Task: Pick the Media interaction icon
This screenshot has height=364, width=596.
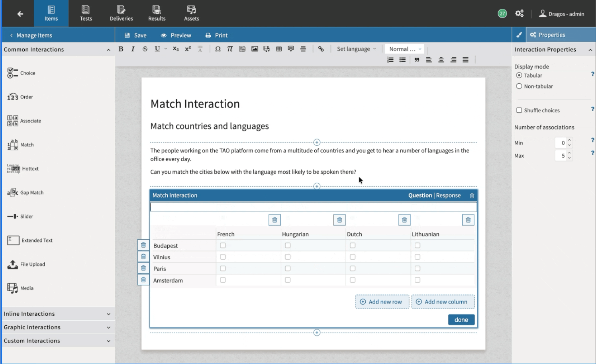Action: click(13, 288)
